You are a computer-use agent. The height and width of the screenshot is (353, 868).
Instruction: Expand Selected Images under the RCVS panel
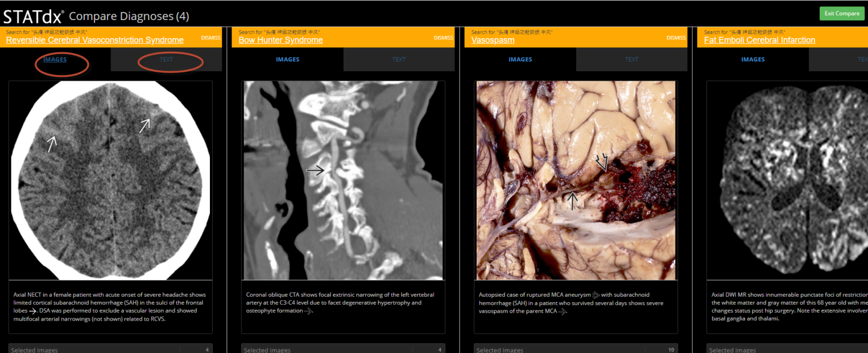110,350
